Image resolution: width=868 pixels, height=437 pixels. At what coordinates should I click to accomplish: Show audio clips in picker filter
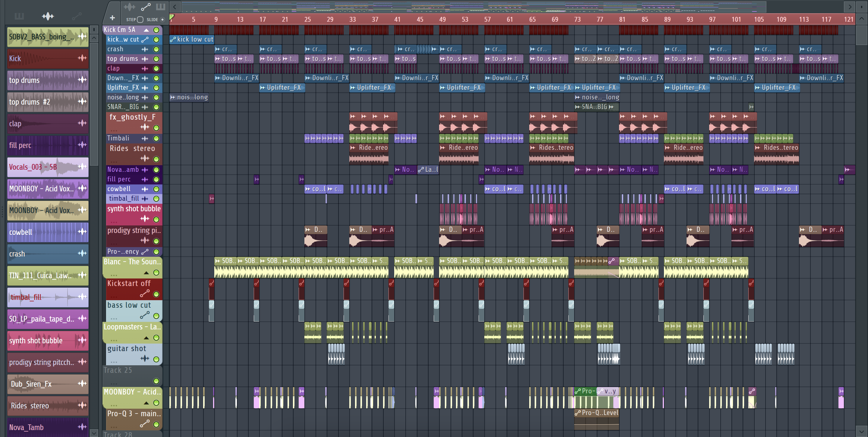[x=48, y=16]
